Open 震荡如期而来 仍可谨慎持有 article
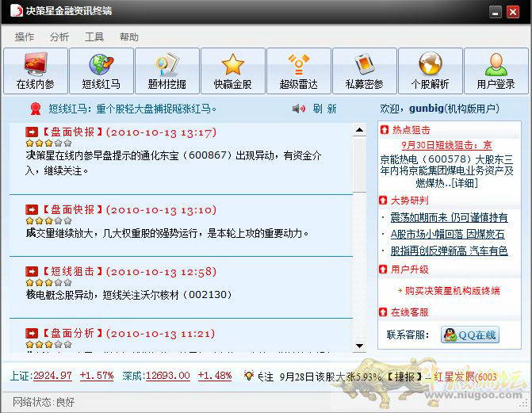 [x=449, y=217]
